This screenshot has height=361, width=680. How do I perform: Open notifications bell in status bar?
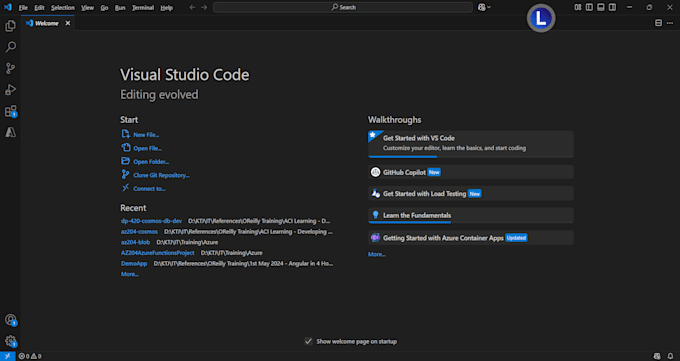click(670, 356)
